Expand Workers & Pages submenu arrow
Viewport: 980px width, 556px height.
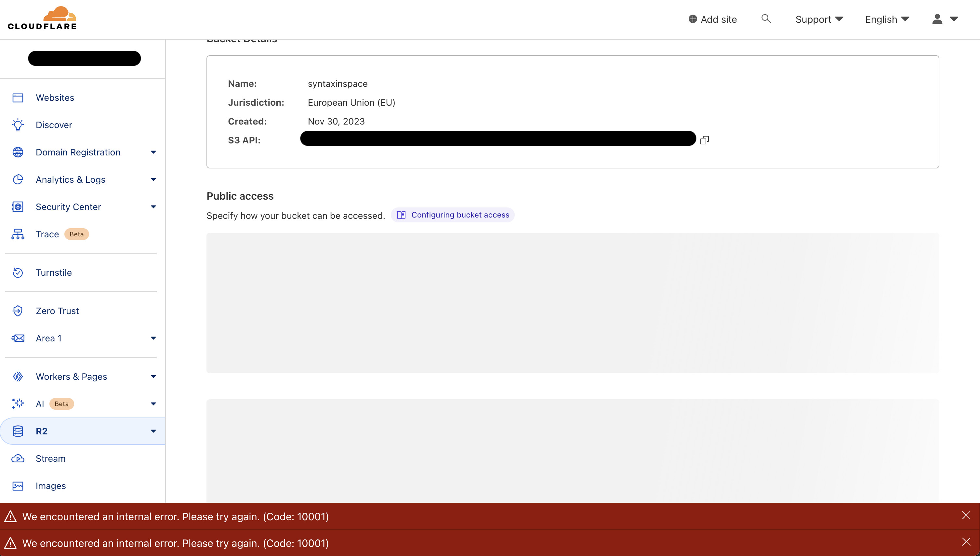click(x=153, y=377)
